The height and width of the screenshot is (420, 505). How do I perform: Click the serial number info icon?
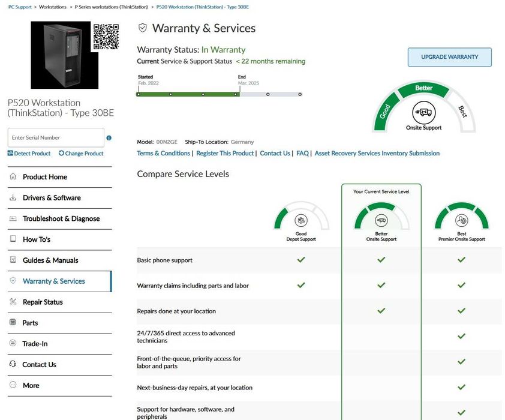pyautogui.click(x=109, y=138)
